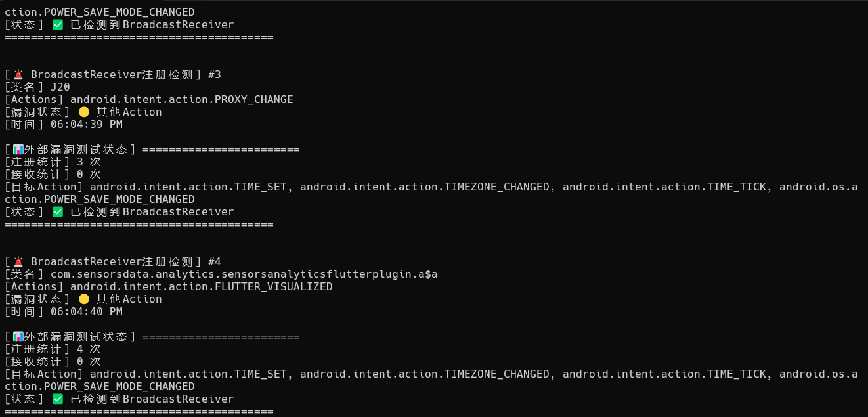868x417 pixels.
Task: Click the '[类名]' label before the com.sensorsdata class
Action: [24, 274]
